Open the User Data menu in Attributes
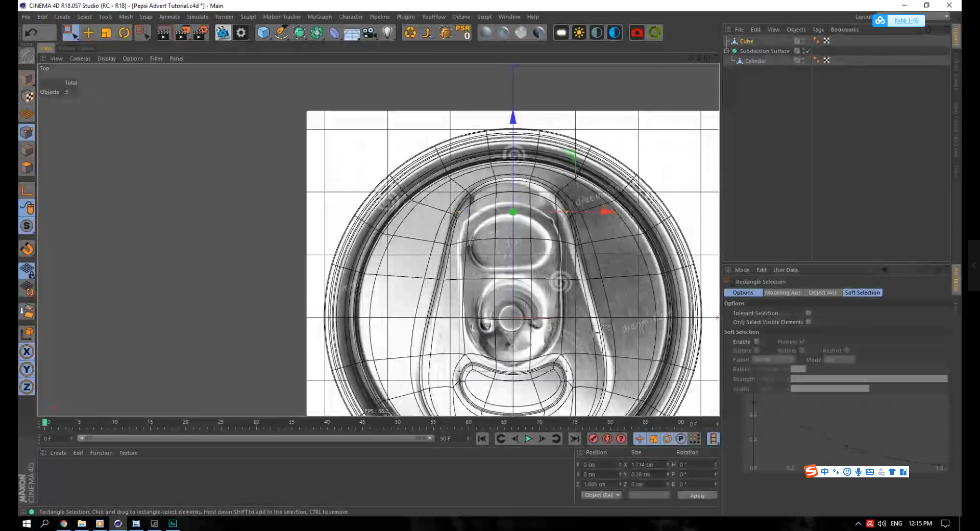This screenshot has width=980, height=531. (785, 270)
